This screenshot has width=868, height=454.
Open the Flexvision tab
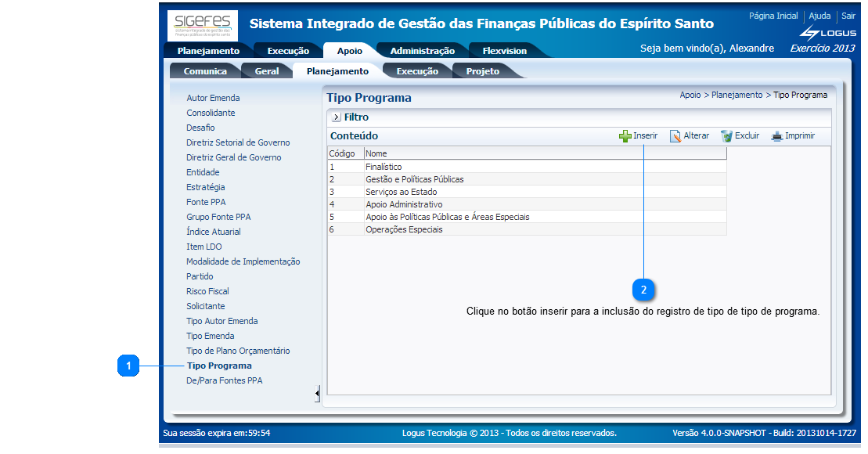pos(504,51)
